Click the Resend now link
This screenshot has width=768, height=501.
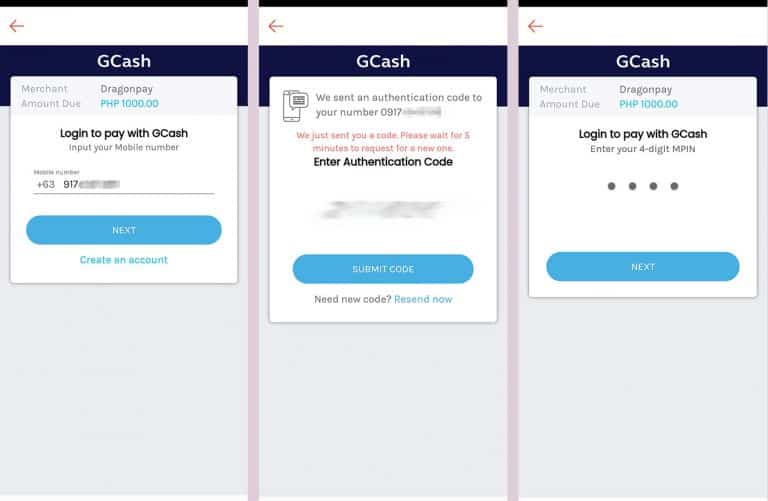click(423, 299)
